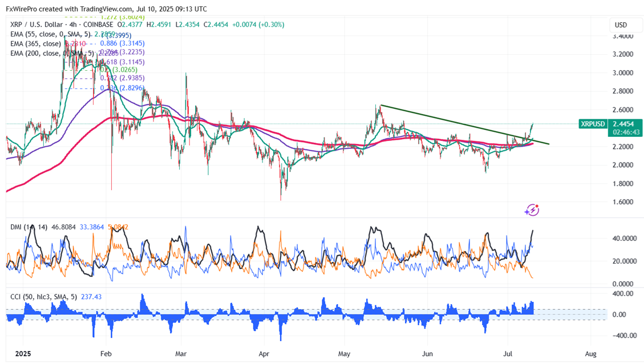Click the purple lightning news icon
Viewport: 644px width, 364px height.
pyautogui.click(x=532, y=210)
